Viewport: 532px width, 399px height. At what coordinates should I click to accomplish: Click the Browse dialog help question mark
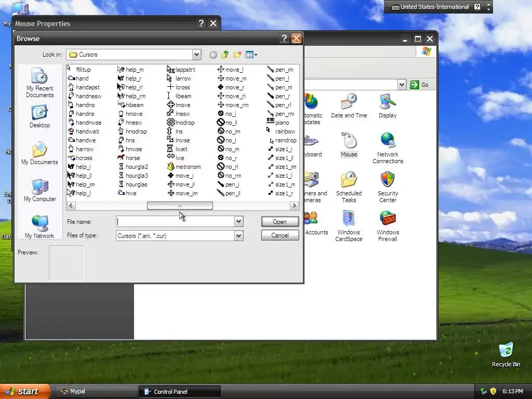(x=284, y=38)
